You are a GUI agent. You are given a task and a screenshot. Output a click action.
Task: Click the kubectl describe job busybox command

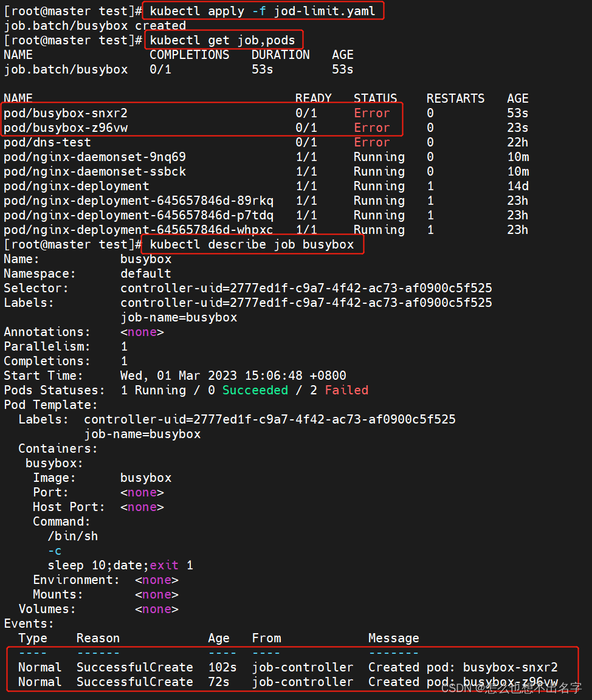tap(252, 244)
